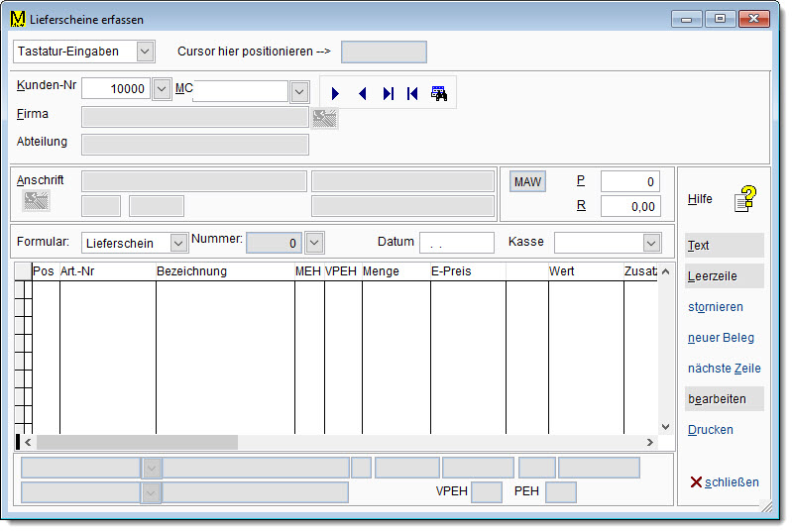Image resolution: width=792 pixels, height=532 pixels.
Task: Jump to last record icon
Action: click(388, 93)
